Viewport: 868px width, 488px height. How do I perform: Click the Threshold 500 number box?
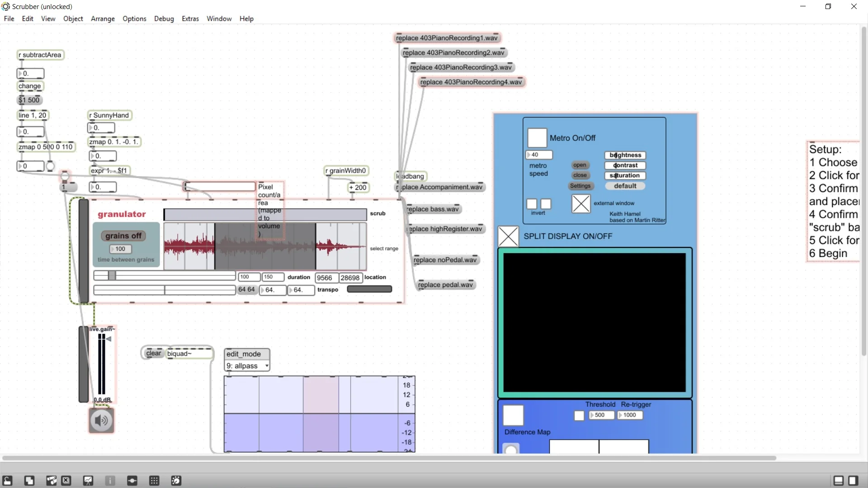pos(602,415)
